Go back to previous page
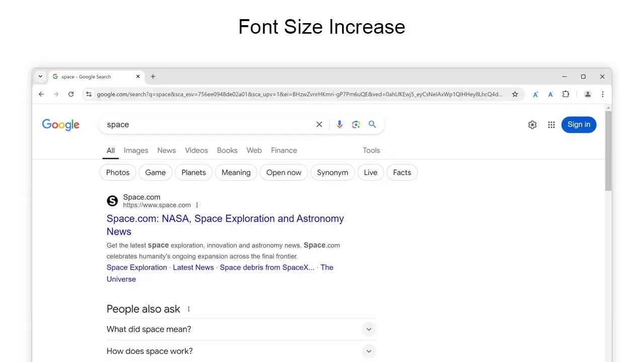This screenshot has width=644, height=362. [x=41, y=94]
